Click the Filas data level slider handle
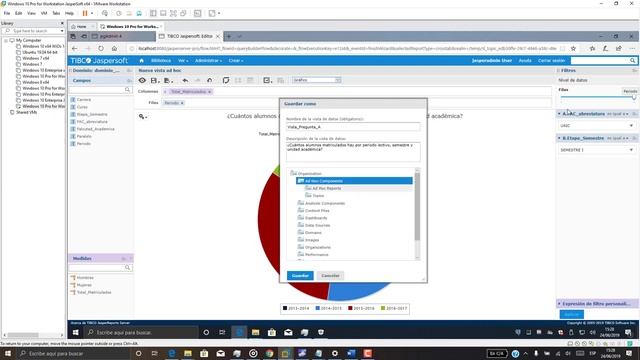Viewport: 640px width, 360px height. (x=634, y=98)
